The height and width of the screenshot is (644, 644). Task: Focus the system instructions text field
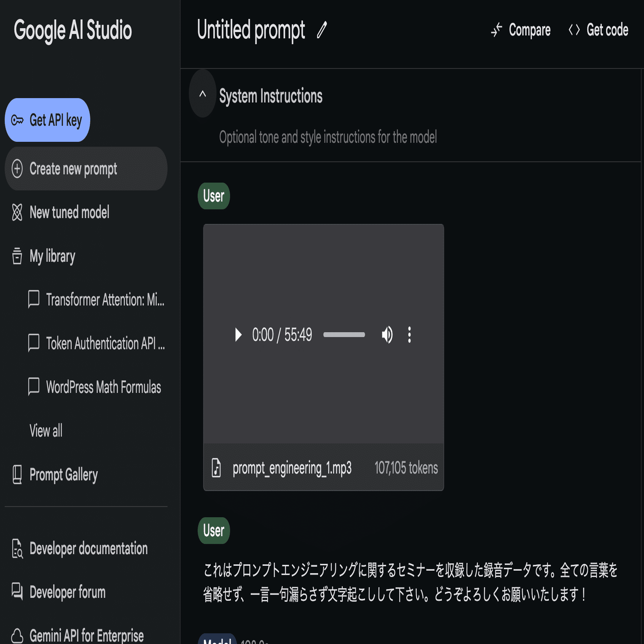click(x=328, y=137)
